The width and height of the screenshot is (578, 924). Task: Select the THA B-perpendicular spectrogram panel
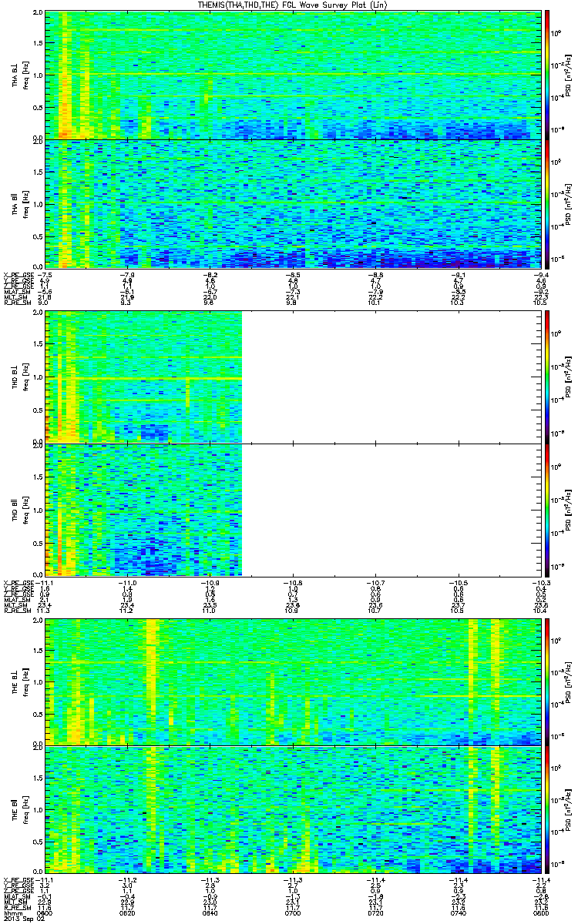292,75
